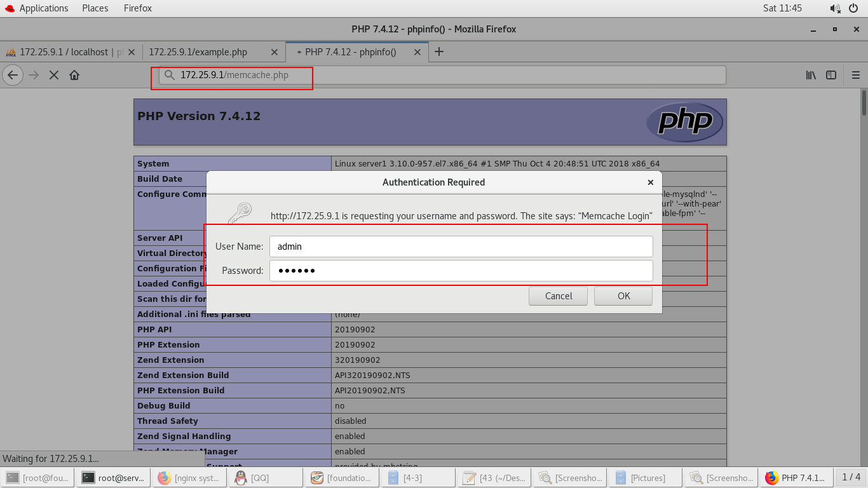Switch to the root@serv terminal taskbar item

click(114, 478)
